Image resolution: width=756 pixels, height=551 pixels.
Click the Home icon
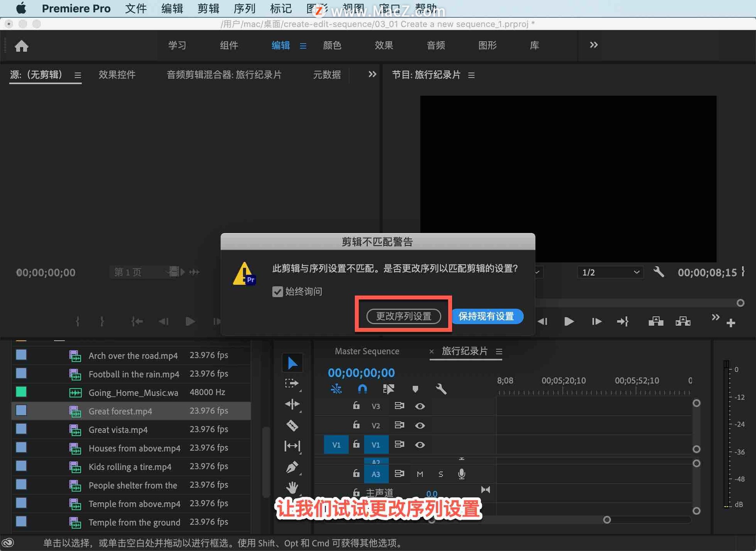(x=22, y=46)
